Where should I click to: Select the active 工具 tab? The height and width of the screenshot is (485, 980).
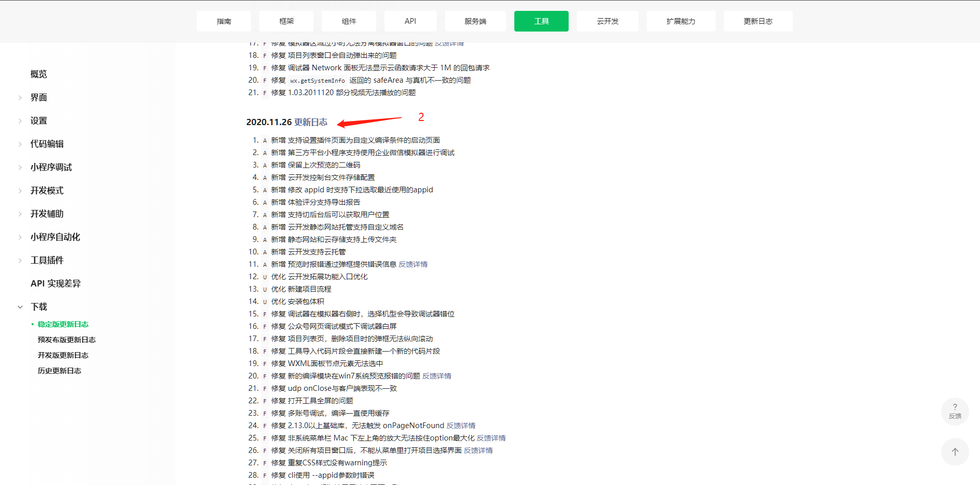point(541,21)
